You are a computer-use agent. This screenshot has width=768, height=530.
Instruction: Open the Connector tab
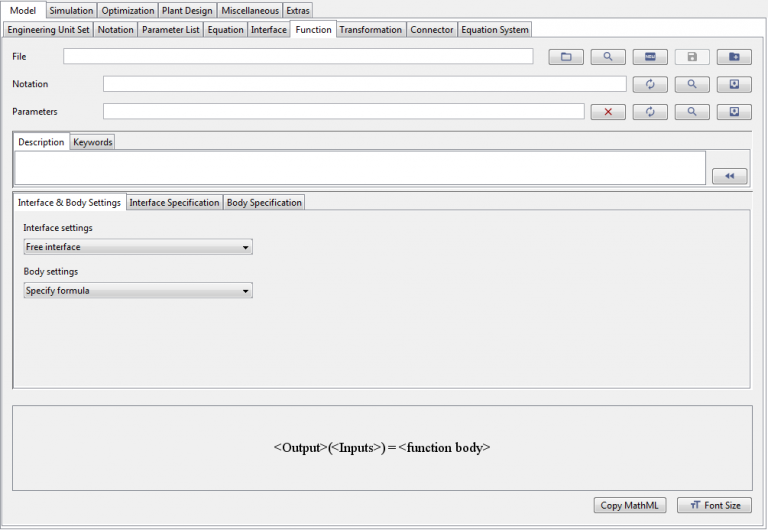point(432,29)
